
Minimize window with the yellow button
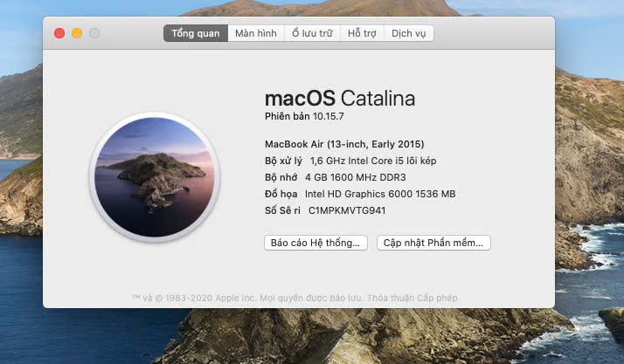(77, 33)
